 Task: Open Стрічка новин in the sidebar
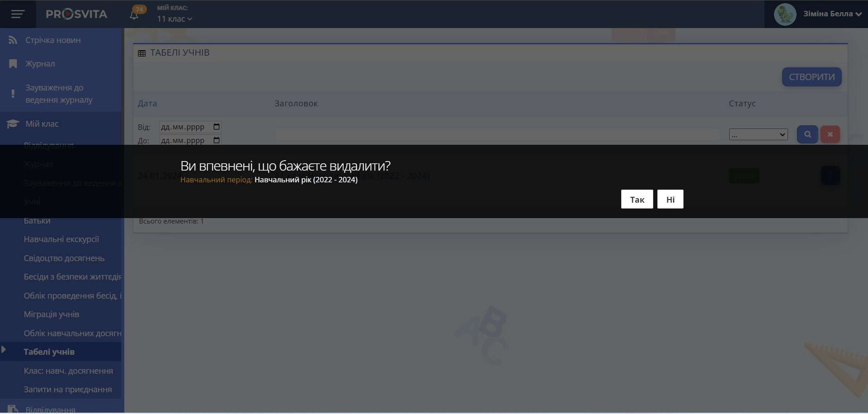[x=53, y=40]
